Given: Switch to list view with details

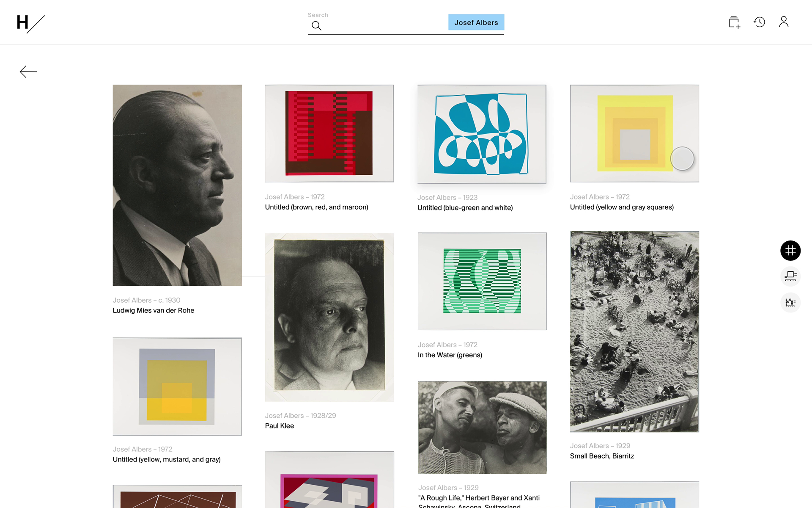Looking at the screenshot, I should (790, 276).
